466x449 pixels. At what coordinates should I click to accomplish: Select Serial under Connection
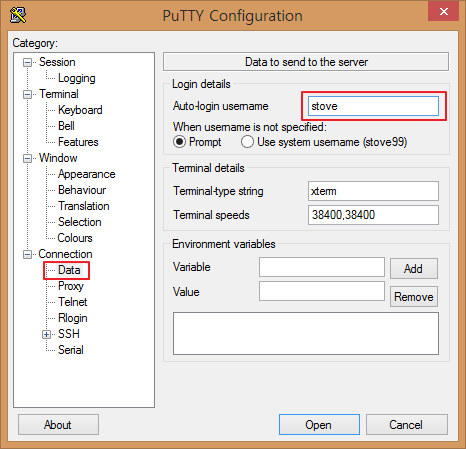70,350
